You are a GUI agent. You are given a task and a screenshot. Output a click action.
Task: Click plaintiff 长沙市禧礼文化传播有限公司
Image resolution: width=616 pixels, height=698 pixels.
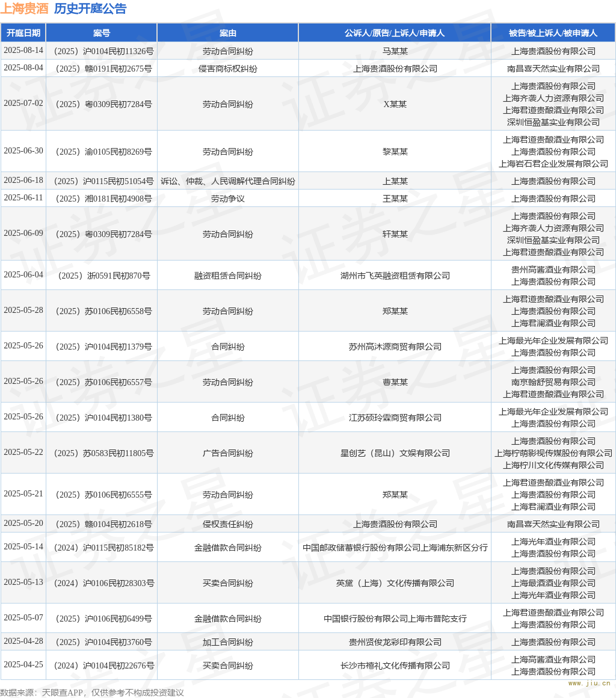tap(395, 666)
